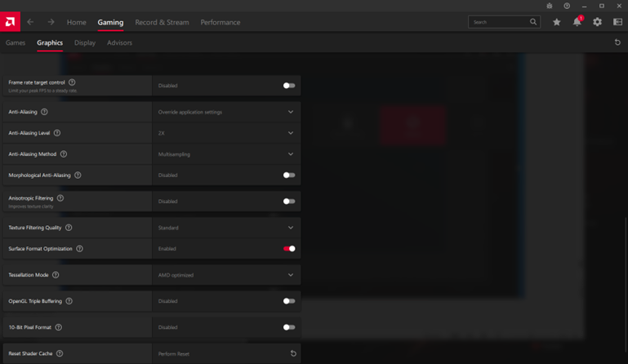Open notifications bell icon
The width and height of the screenshot is (628, 364).
(577, 22)
